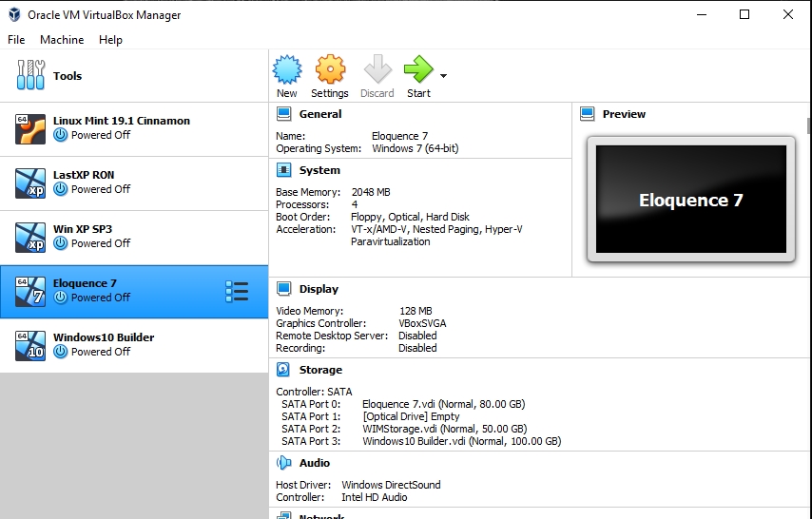
Task: Click the System section chip icon
Action: coord(283,170)
